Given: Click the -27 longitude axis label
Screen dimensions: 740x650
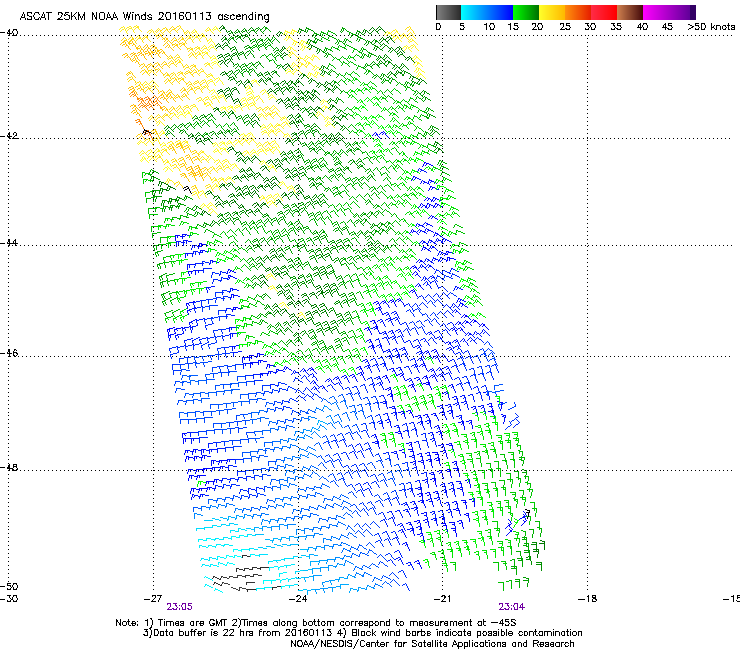Looking at the screenshot, I should 153,599.
